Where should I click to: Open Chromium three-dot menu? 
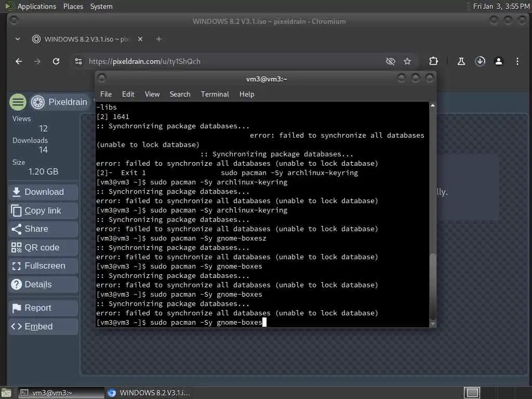[517, 61]
